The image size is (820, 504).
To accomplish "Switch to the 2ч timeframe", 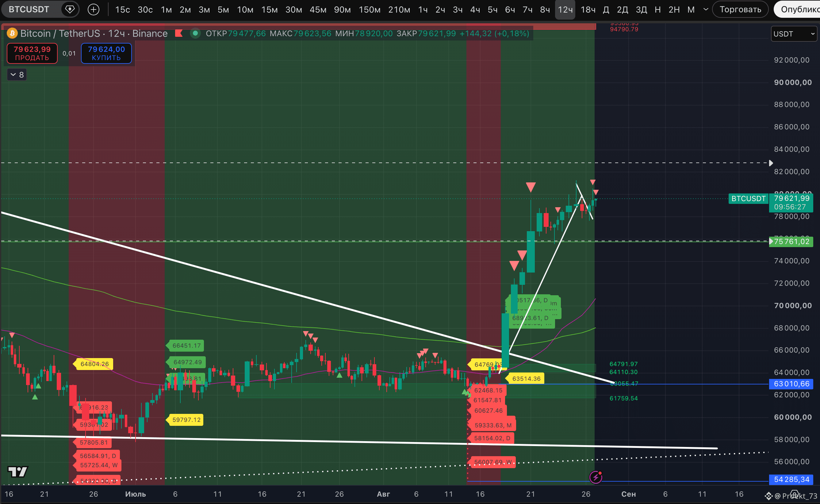I will (440, 10).
